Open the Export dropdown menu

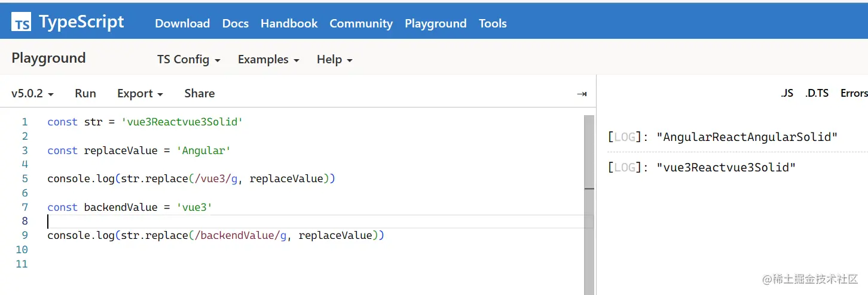coord(140,94)
